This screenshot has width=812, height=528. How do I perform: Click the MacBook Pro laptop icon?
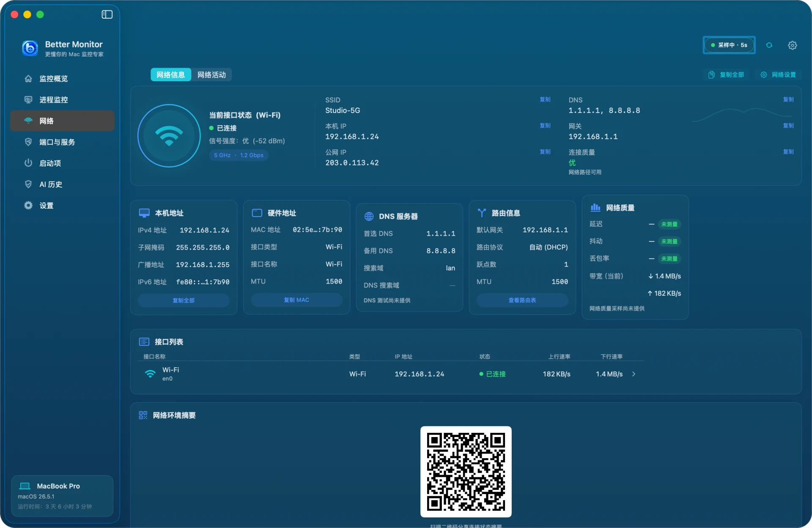25,486
